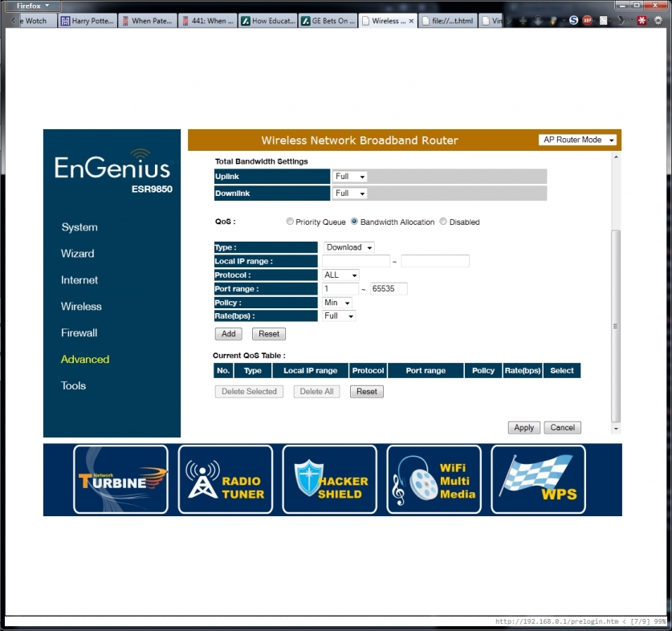Viewport: 672px width, 631px height.
Task: Open the Protocol dropdown set to ALL
Action: [340, 275]
